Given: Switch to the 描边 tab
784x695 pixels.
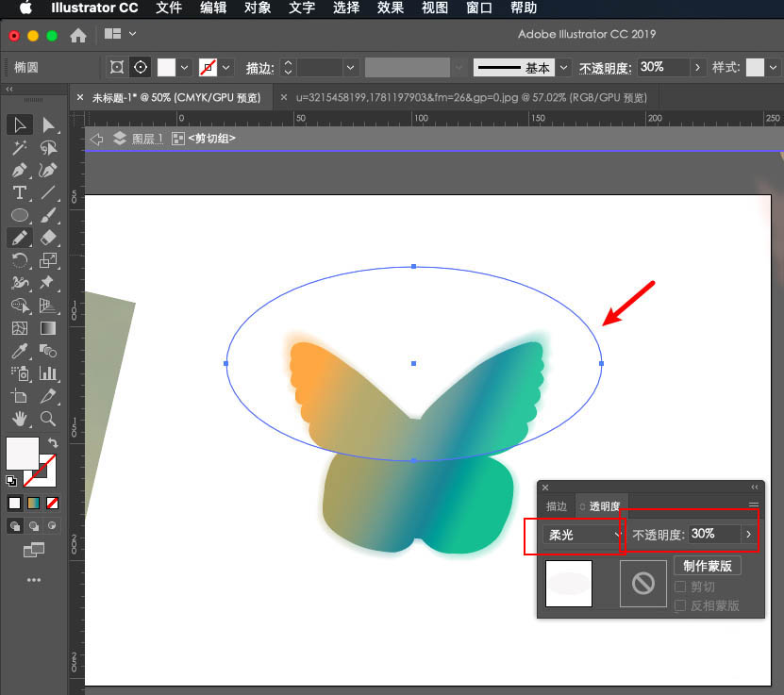Looking at the screenshot, I should pyautogui.click(x=556, y=505).
